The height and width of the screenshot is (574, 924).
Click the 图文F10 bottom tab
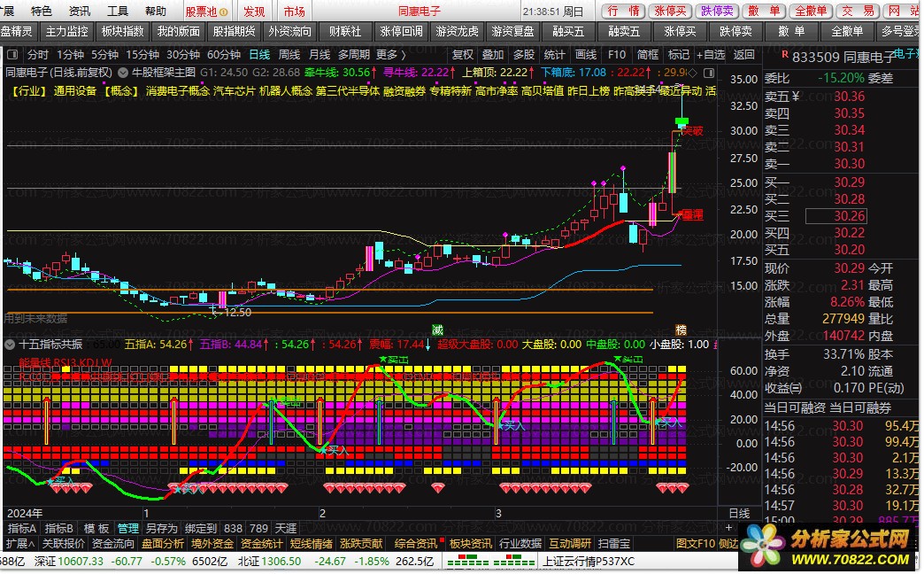point(696,544)
